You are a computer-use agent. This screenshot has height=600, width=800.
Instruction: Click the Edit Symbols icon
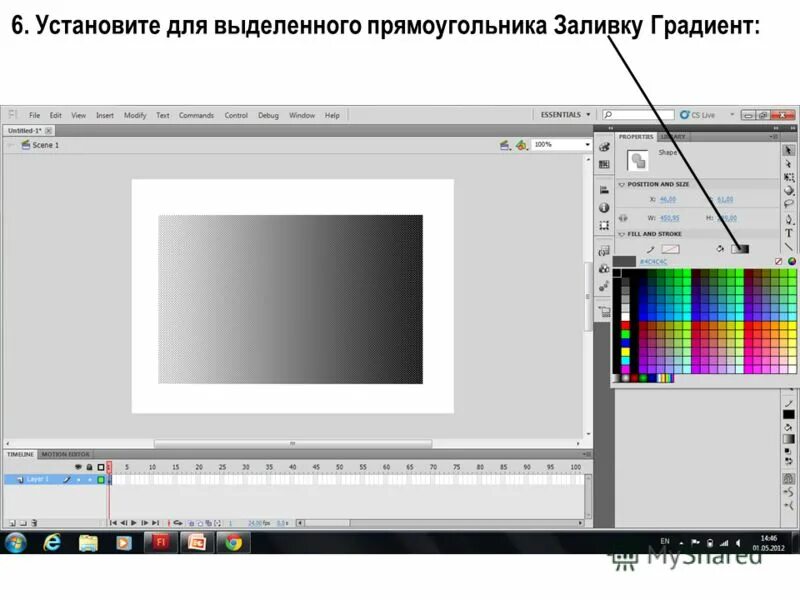pyautogui.click(x=521, y=145)
